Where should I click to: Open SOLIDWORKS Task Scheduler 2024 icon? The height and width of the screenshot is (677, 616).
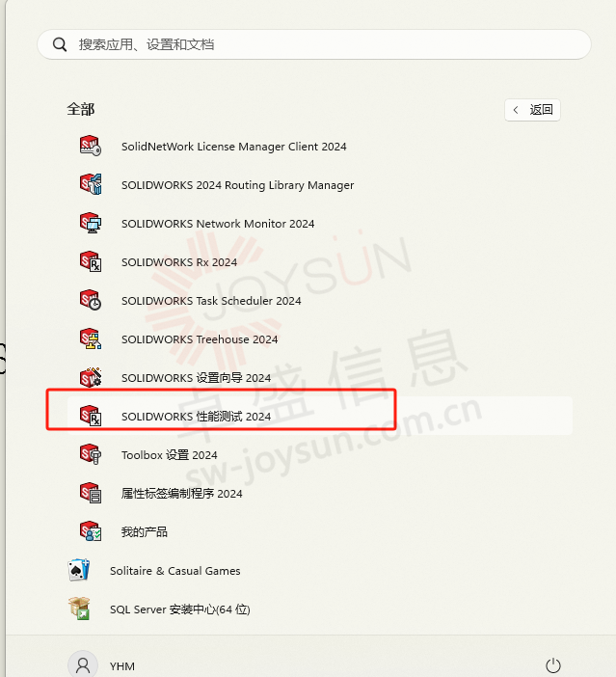click(x=91, y=300)
